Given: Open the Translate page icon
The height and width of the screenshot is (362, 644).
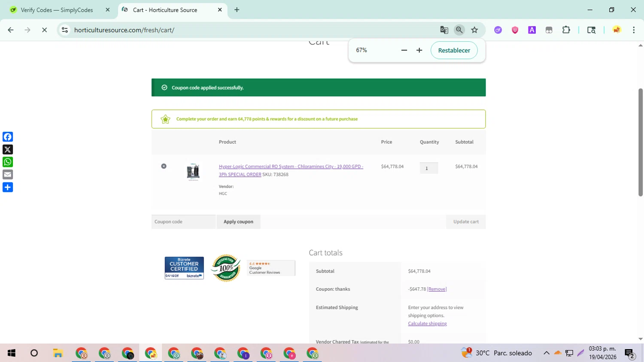Looking at the screenshot, I should pos(444,30).
